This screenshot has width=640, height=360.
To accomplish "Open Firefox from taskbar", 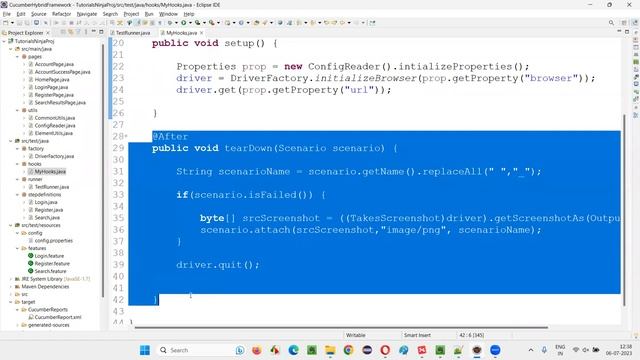I will click(x=257, y=350).
